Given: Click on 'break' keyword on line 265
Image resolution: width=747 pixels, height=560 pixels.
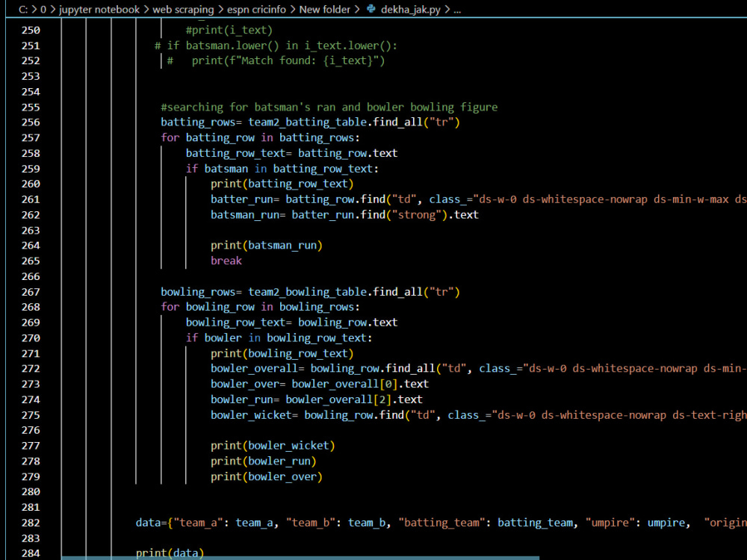Looking at the screenshot, I should [226, 261].
